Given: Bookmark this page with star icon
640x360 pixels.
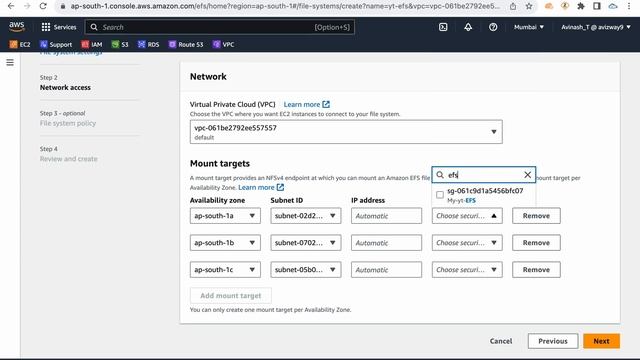Looking at the screenshot, I should [x=529, y=6].
